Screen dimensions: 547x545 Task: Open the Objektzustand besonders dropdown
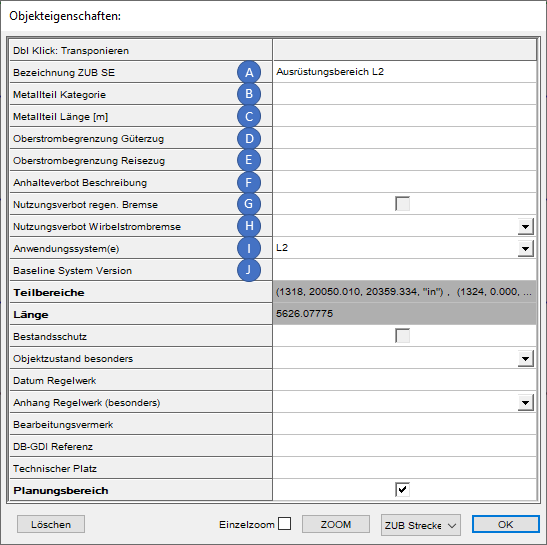point(525,358)
